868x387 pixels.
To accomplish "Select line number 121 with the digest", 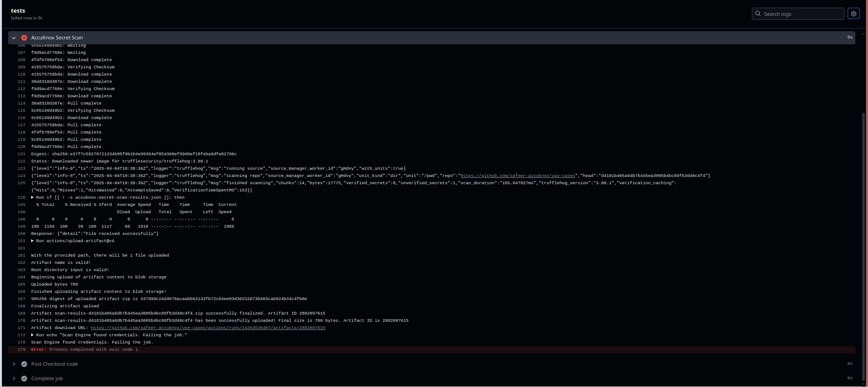I will (x=21, y=154).
